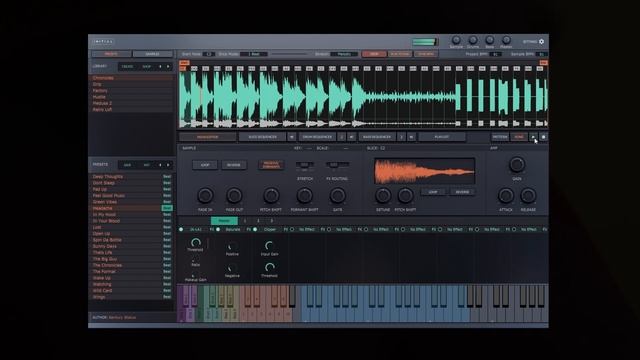
Task: Solo the Bass Sequencer track
Action: point(402,137)
